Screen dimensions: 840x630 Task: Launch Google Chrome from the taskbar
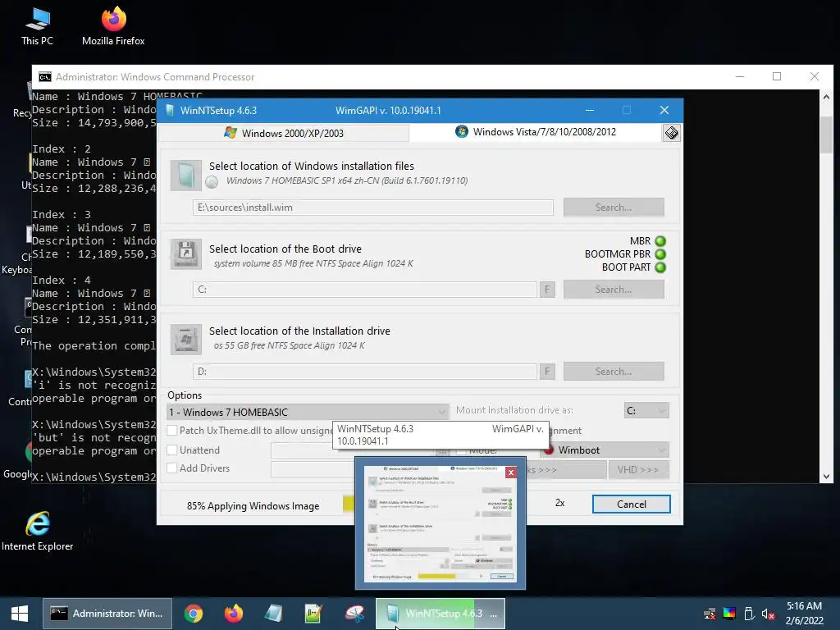[x=194, y=614]
